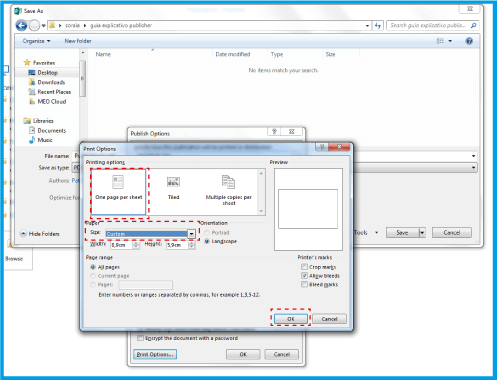
Task: Expand the paper Size dropdown
Action: tap(191, 234)
